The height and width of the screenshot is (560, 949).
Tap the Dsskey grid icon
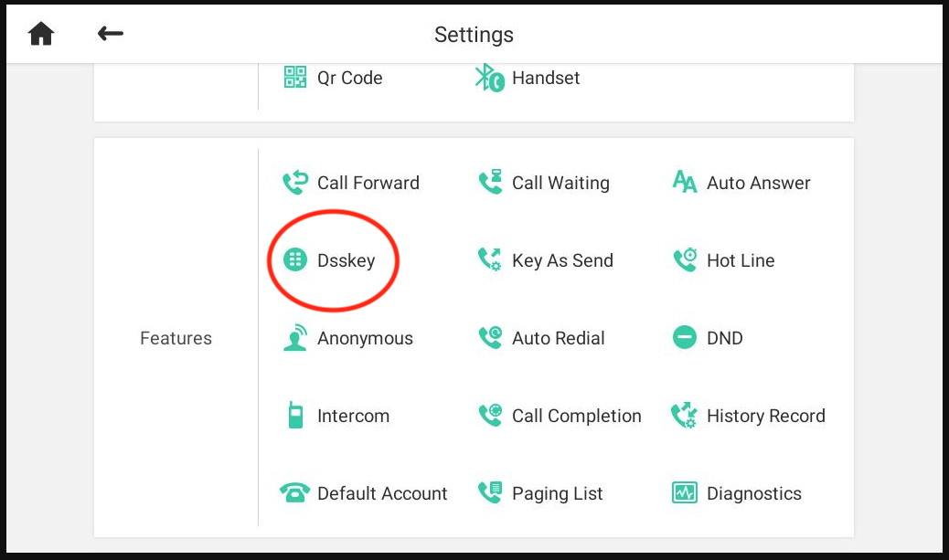pos(295,260)
